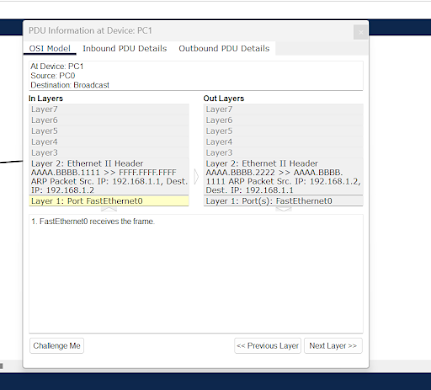
Task: Click the Out Layers heading
Action: (x=224, y=98)
